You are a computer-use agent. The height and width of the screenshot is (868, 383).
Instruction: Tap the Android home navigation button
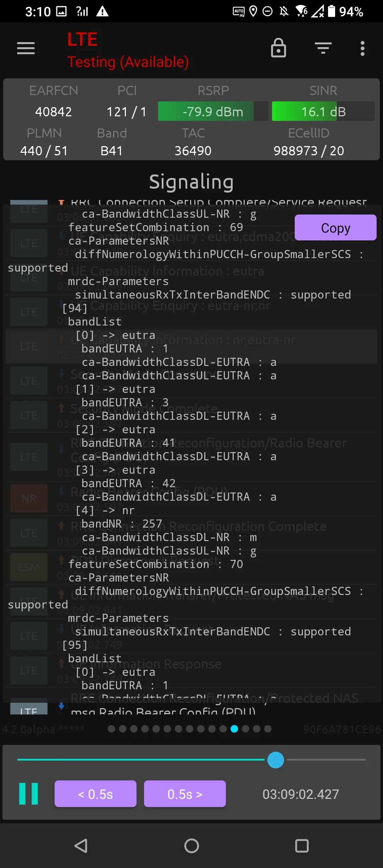coord(191,847)
